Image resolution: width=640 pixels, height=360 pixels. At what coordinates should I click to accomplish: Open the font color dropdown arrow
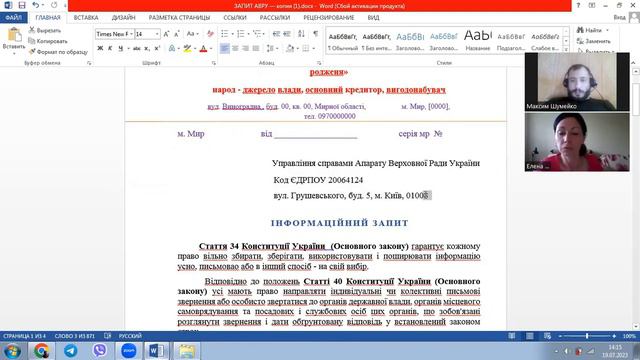tap(211, 49)
